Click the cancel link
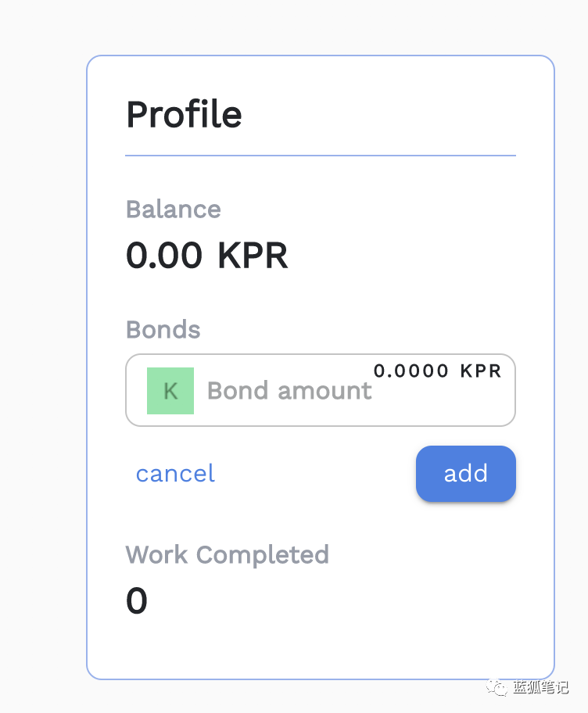 click(175, 474)
